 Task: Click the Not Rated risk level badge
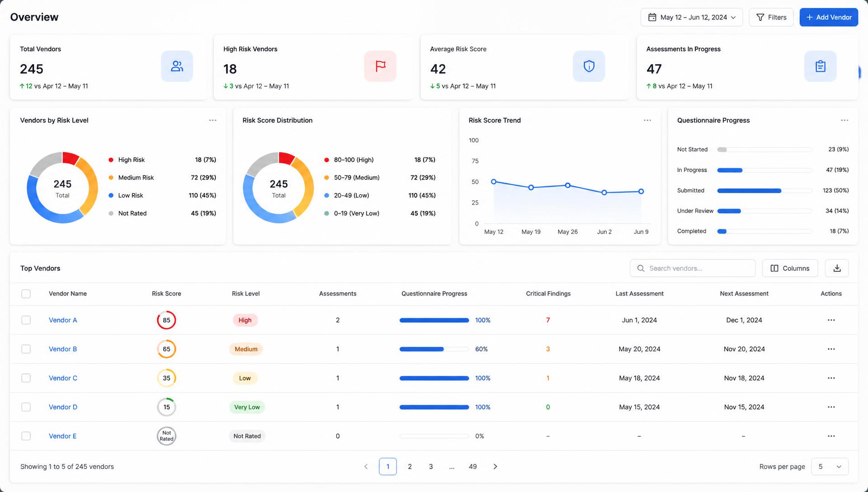point(247,436)
